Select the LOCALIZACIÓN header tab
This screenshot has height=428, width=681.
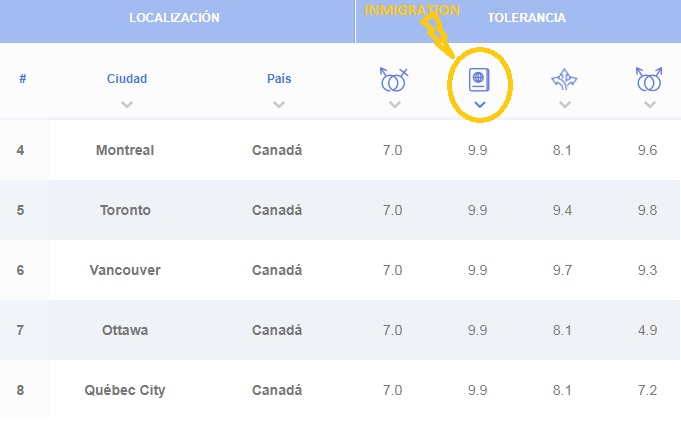[x=174, y=18]
